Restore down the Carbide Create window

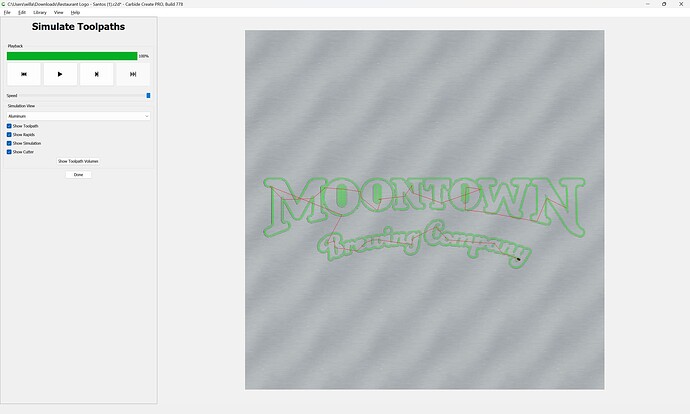pos(664,4)
